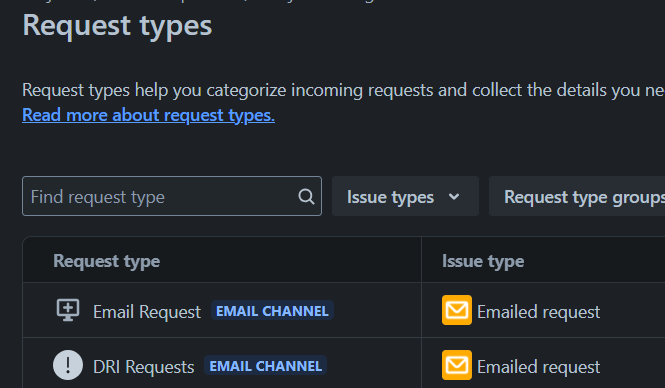Open the Request type groups dropdown
This screenshot has width=665, height=388.
coord(577,196)
